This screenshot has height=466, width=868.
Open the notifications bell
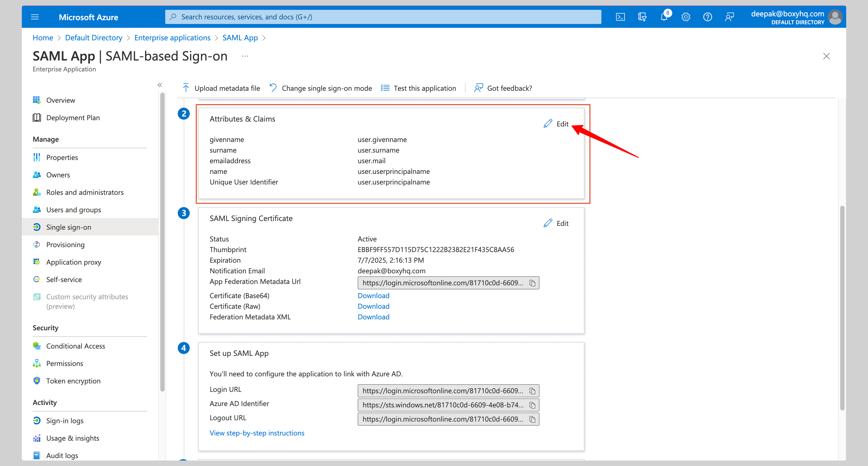(664, 17)
